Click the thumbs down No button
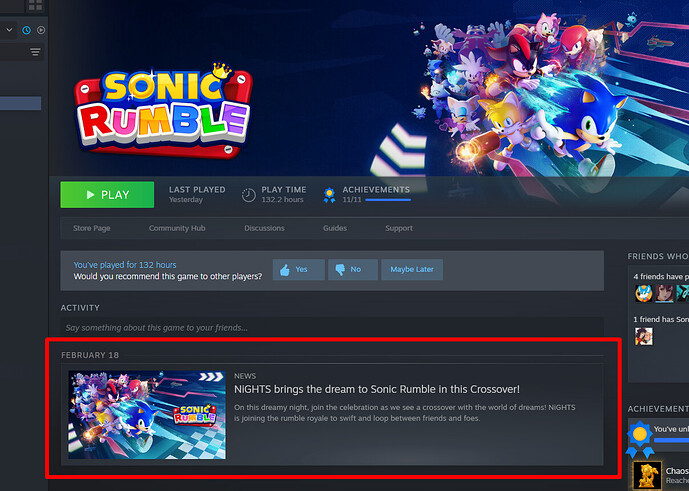The width and height of the screenshot is (689, 491). coord(350,270)
